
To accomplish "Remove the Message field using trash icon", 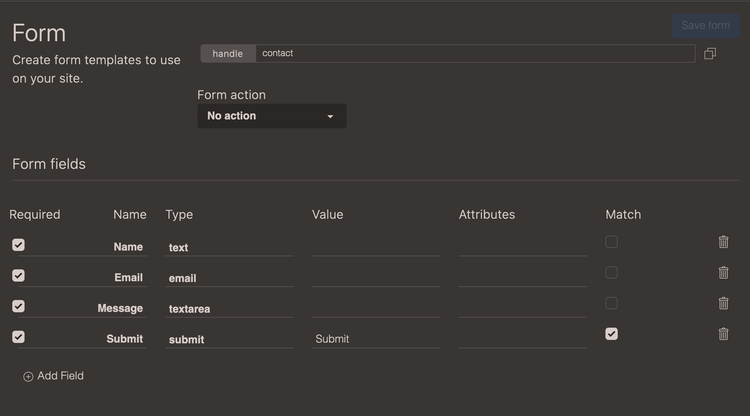I will click(723, 303).
